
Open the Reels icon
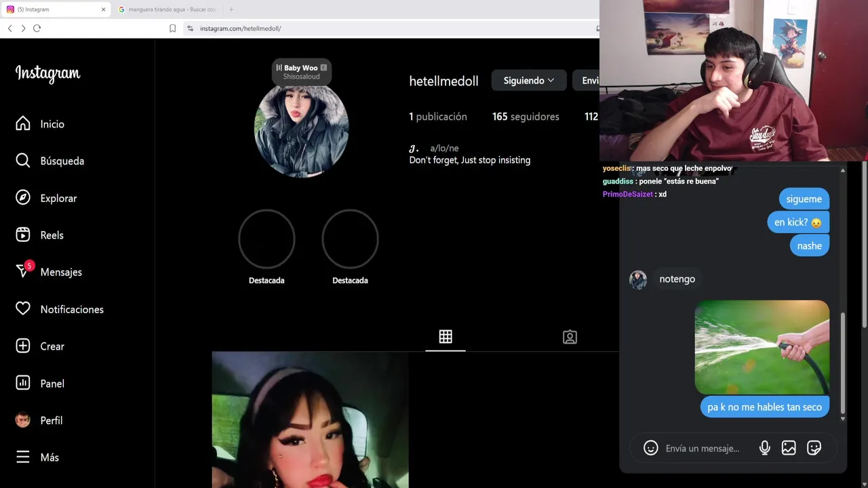23,235
